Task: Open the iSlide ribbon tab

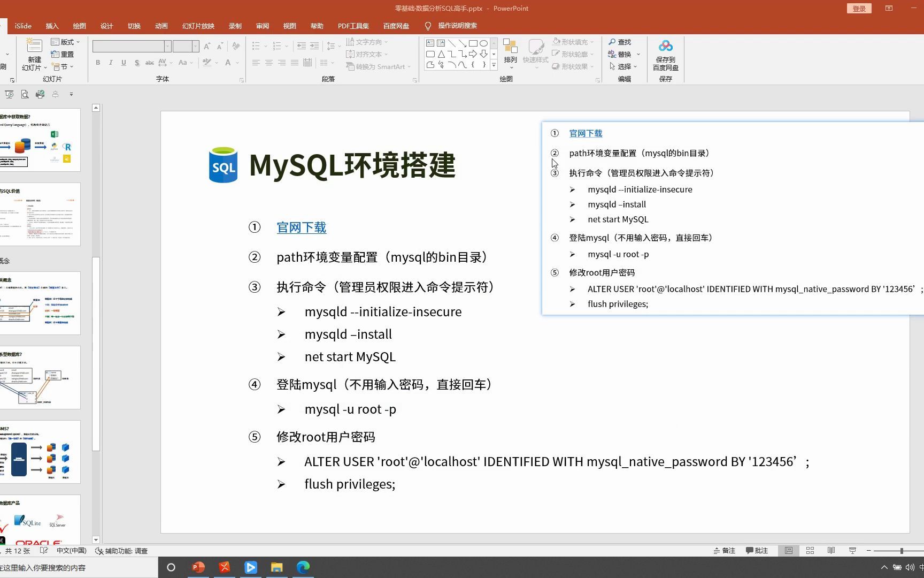Action: (x=23, y=26)
